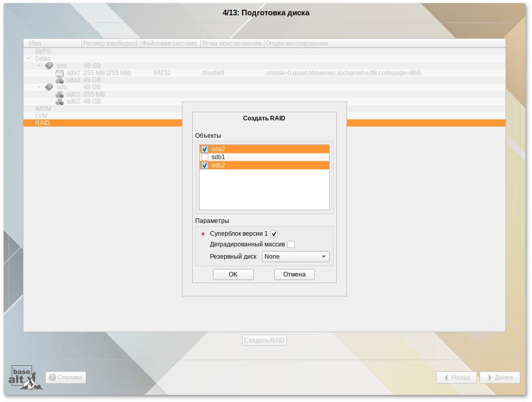Select the LVM row in tree
Screen dimensions: 532x402
click(41, 116)
